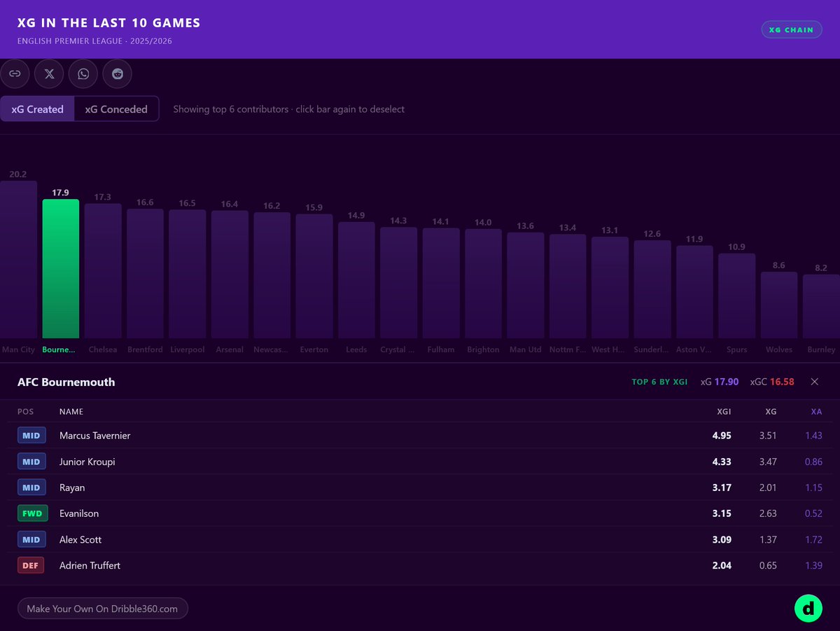The width and height of the screenshot is (840, 631).
Task: Select the Fulham bar
Action: coord(441,284)
